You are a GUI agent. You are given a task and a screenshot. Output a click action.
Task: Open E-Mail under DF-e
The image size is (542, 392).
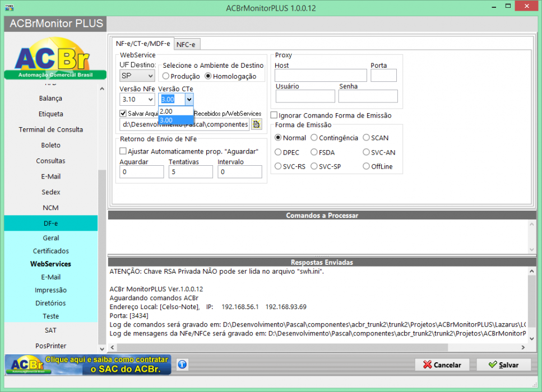[51, 277]
